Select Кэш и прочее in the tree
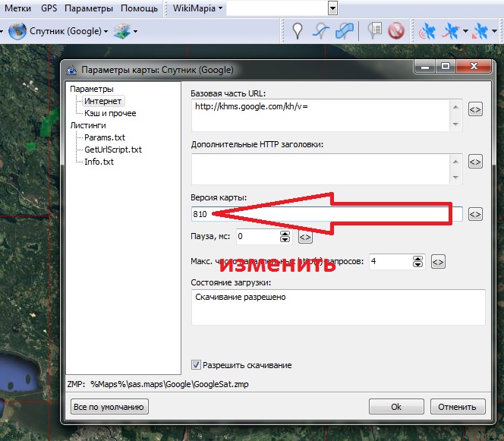 point(110,112)
